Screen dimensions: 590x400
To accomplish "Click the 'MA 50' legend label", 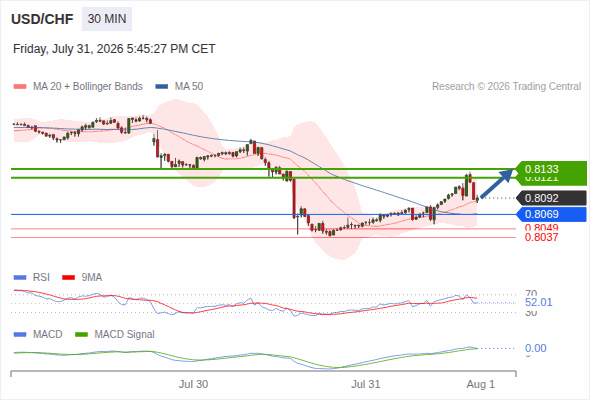I will coord(189,87).
